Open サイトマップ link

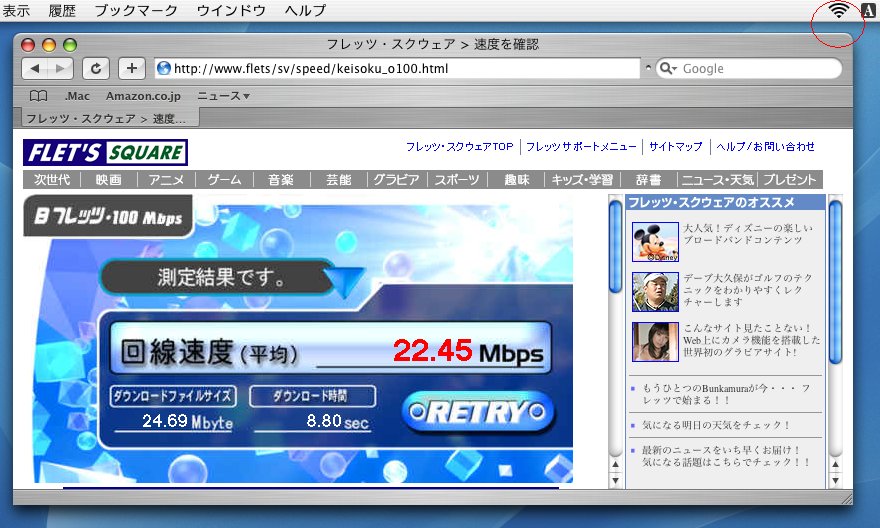[x=676, y=146]
